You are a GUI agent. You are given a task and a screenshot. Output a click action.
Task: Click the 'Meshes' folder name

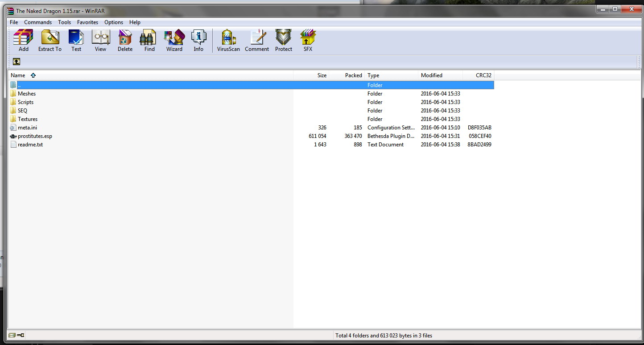(27, 94)
